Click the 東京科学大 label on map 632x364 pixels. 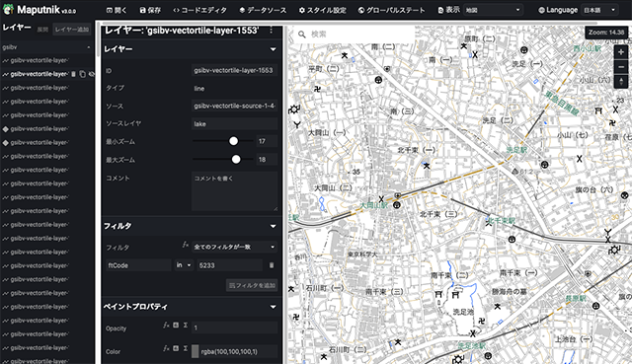362,255
